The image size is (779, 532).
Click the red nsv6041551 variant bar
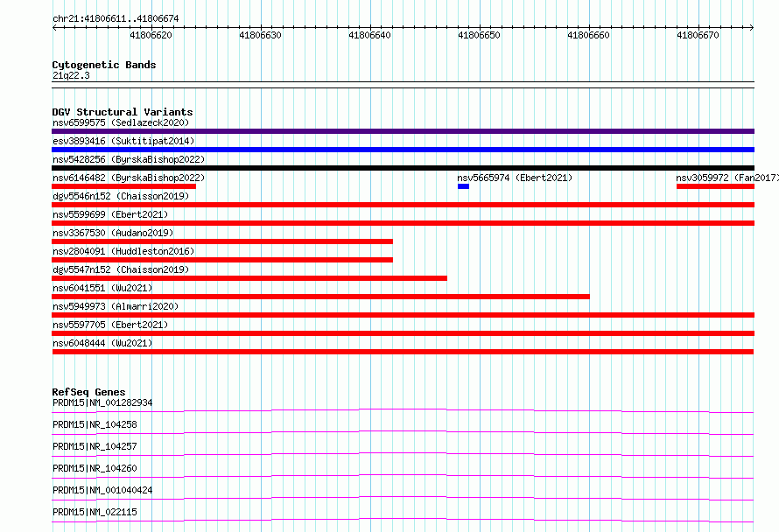coord(321,297)
